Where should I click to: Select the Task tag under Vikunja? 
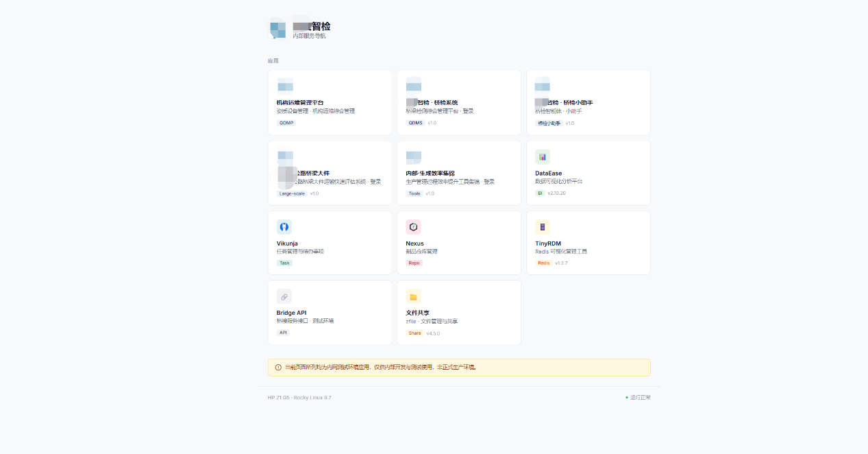click(x=285, y=263)
